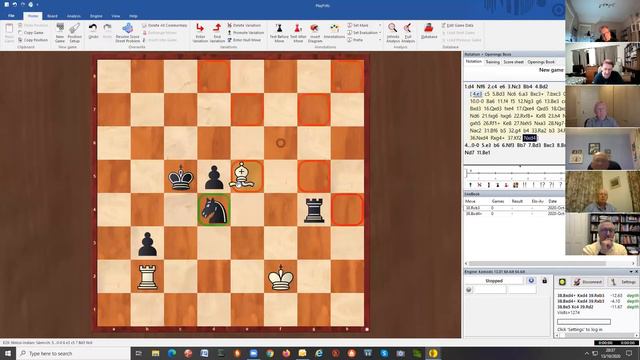
Task: Toggle the engine lock icon
Action: 544,281
